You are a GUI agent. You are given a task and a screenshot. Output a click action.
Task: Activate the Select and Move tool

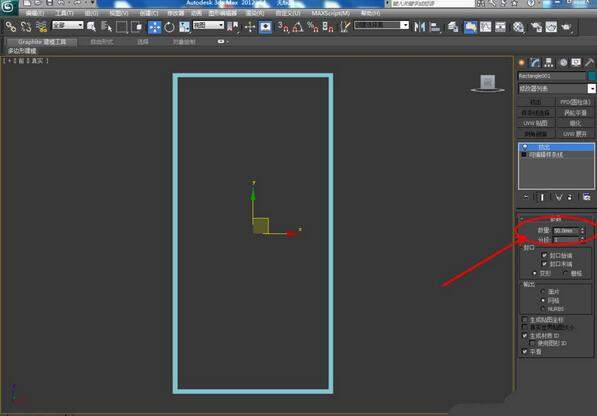[154, 27]
